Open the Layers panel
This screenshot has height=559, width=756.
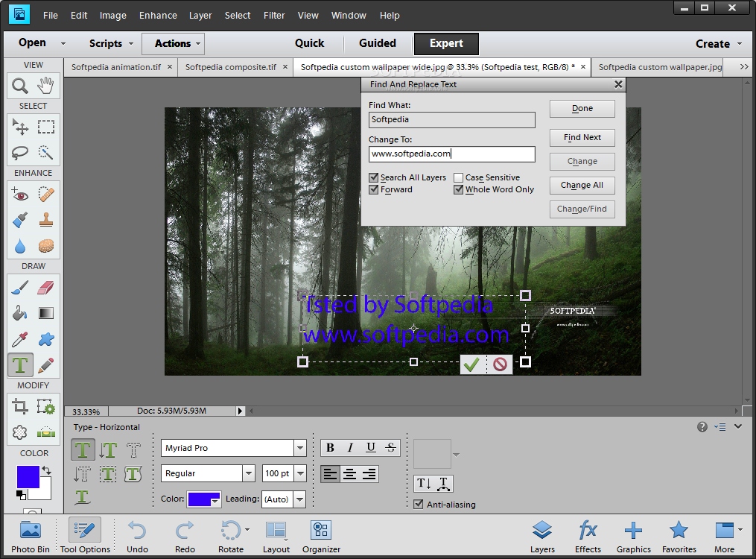click(x=542, y=537)
